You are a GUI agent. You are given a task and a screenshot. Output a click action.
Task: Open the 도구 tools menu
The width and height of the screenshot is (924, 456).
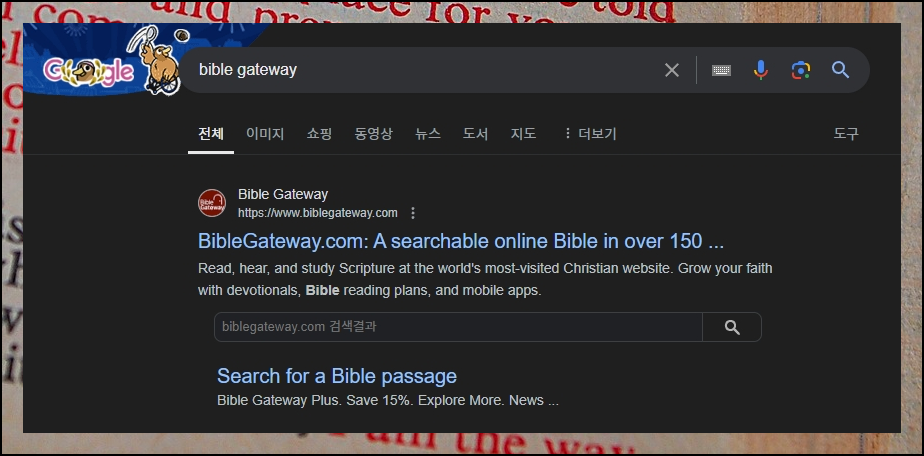[846, 134]
